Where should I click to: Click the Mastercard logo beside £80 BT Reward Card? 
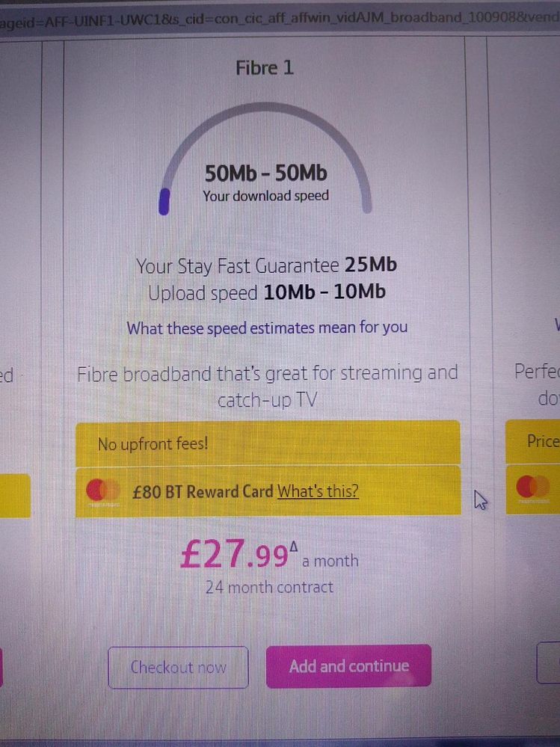coord(103,491)
